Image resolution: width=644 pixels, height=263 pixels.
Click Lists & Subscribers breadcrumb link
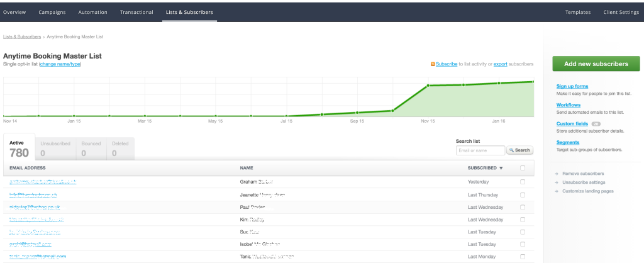(x=22, y=36)
